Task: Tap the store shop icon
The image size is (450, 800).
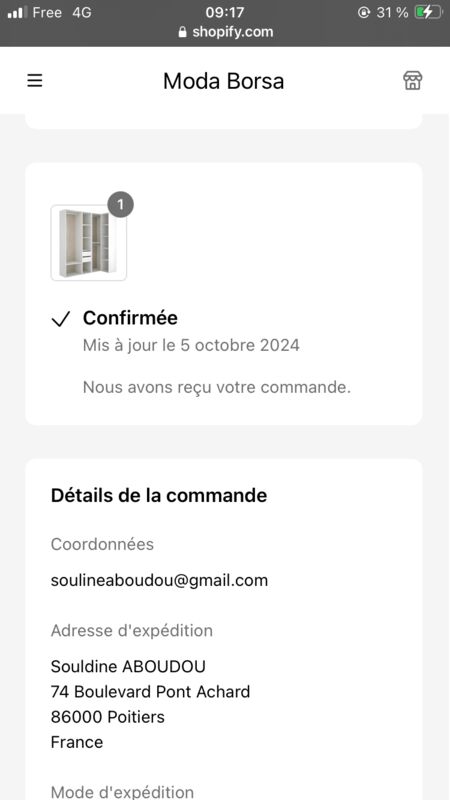Action: [412, 81]
